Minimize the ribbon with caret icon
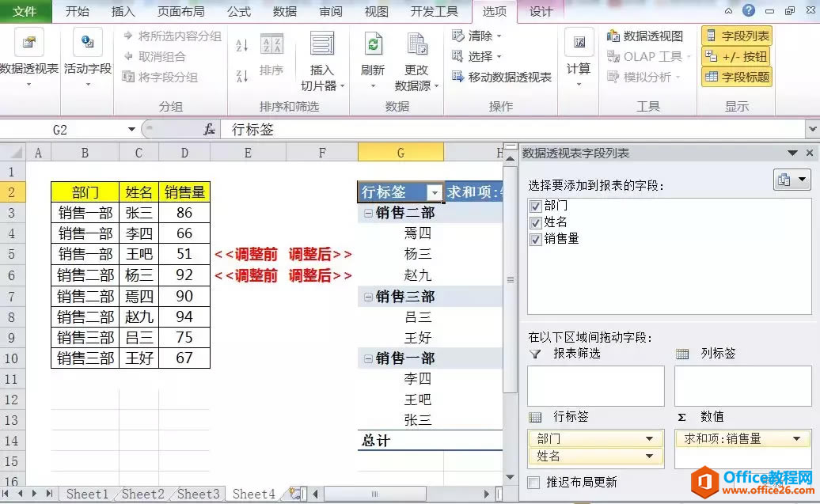820x504 pixels. pos(728,11)
